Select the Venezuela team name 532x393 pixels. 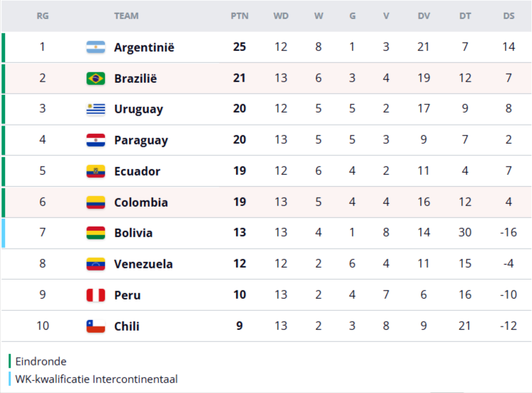point(143,264)
